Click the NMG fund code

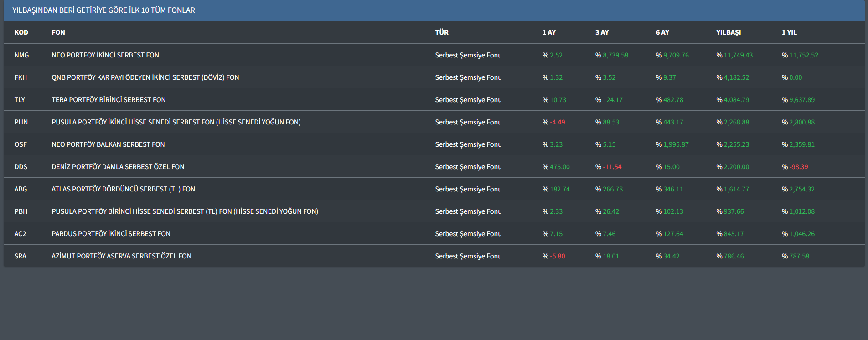(x=21, y=55)
